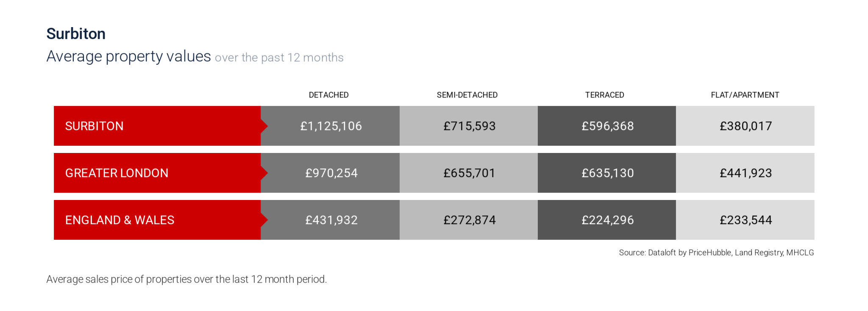Click the £380,017 flat value cell

click(x=746, y=126)
